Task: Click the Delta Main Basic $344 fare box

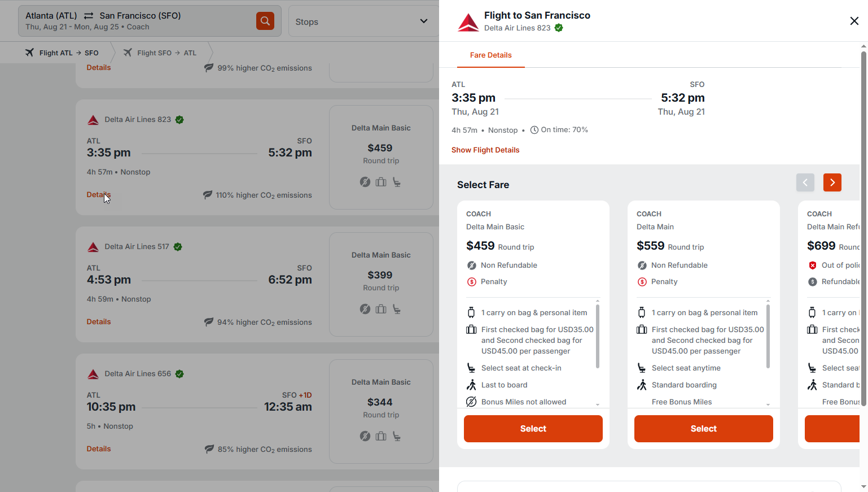Action: coord(381,411)
